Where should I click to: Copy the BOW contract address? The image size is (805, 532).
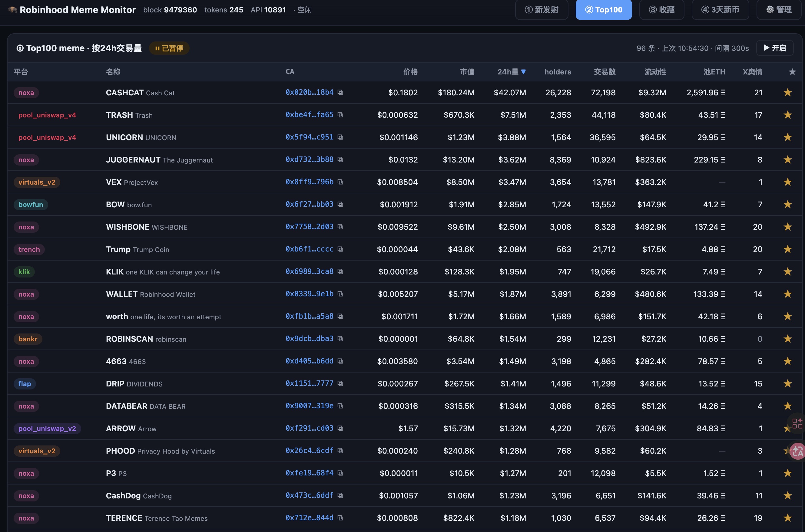tap(340, 204)
